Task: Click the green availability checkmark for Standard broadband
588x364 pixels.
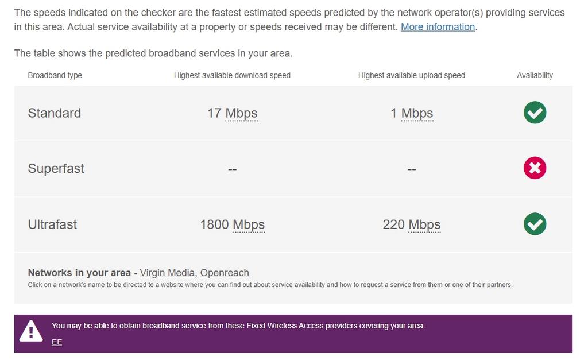Action: (534, 113)
